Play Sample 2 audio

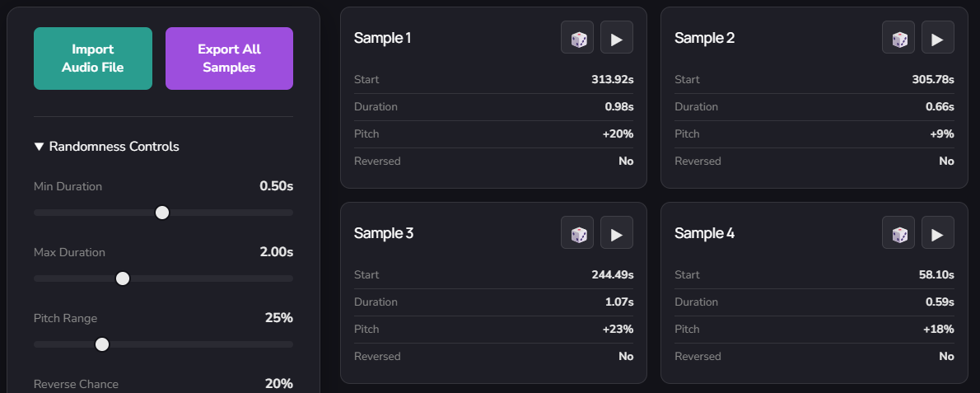(937, 38)
